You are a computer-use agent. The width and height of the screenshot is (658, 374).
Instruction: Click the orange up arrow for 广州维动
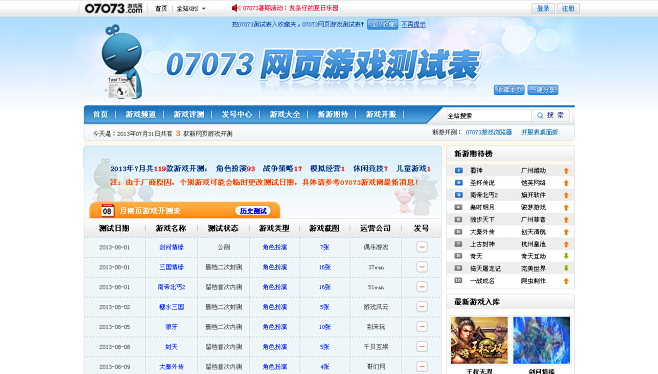(566, 170)
